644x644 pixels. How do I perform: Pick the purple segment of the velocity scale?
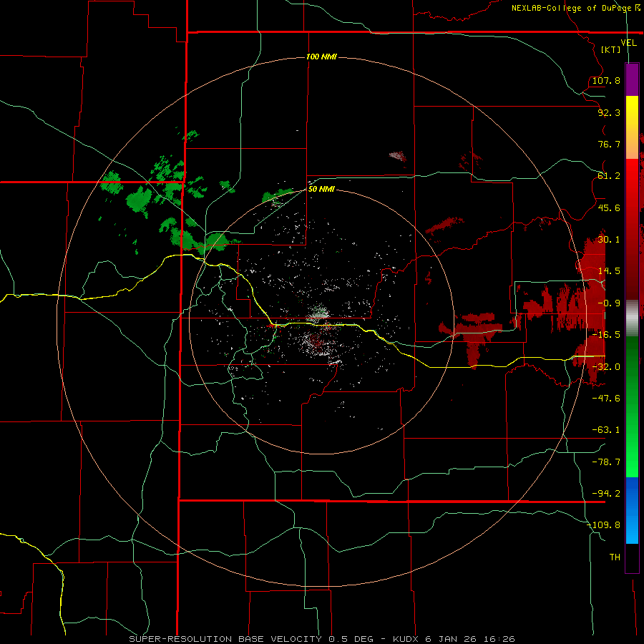[x=632, y=79]
